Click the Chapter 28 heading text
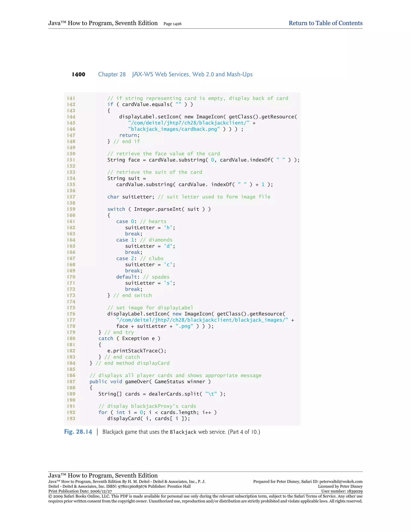The width and height of the screenshot is (411, 532). coord(112,74)
